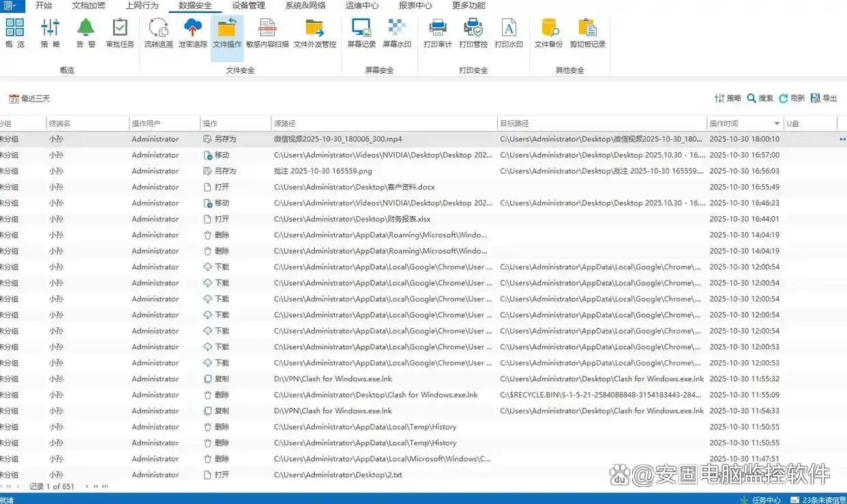Click the 刷新 refresh button
This screenshot has height=504, width=847.
tap(792, 98)
